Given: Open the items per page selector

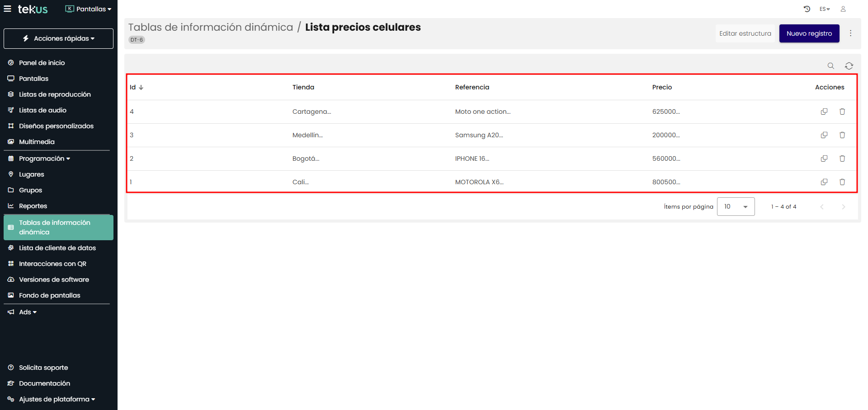Looking at the screenshot, I should (736, 207).
